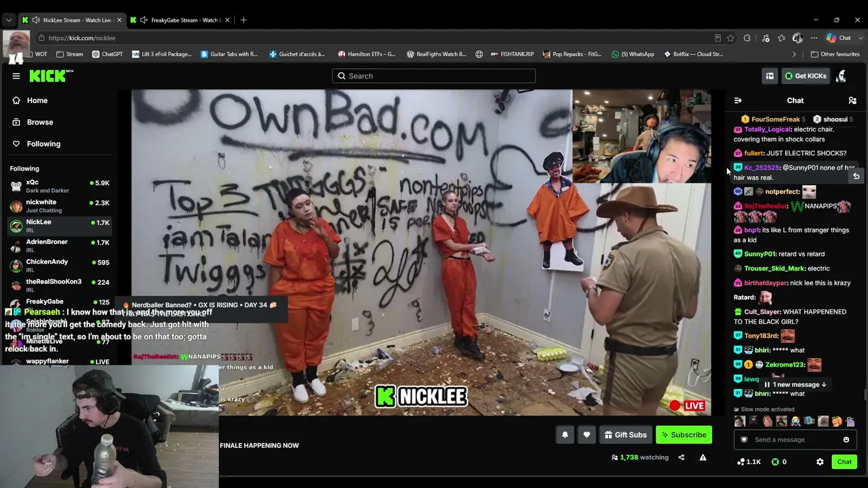Share the stream using share icon

tap(681, 457)
